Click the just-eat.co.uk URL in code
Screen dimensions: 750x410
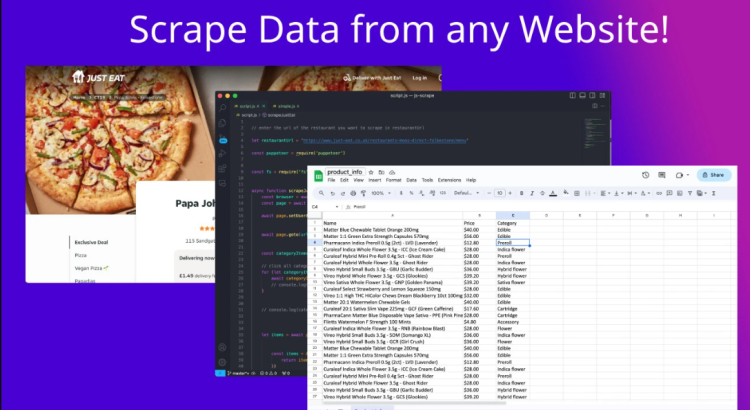coord(385,141)
